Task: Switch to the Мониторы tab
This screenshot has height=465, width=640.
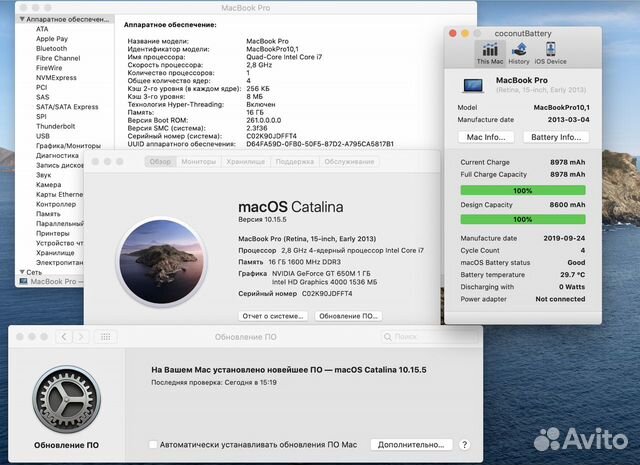Action: (x=198, y=162)
